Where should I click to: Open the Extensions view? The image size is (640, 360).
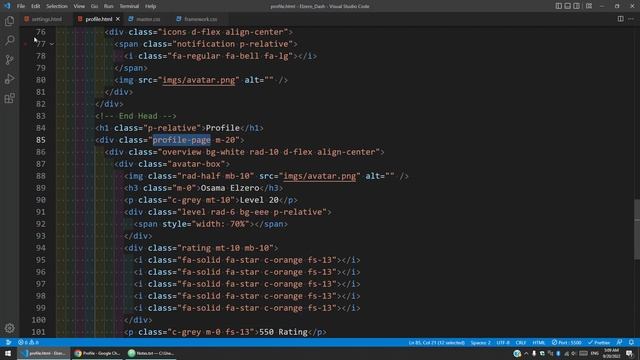[x=9, y=98]
